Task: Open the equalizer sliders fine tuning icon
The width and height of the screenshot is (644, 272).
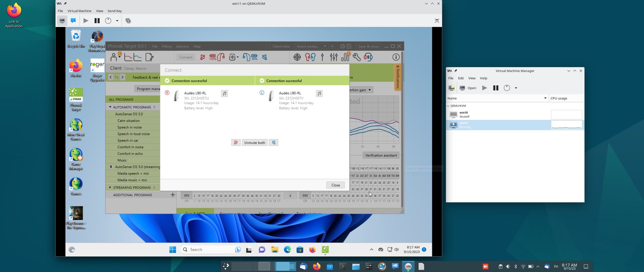Action: 333,57
